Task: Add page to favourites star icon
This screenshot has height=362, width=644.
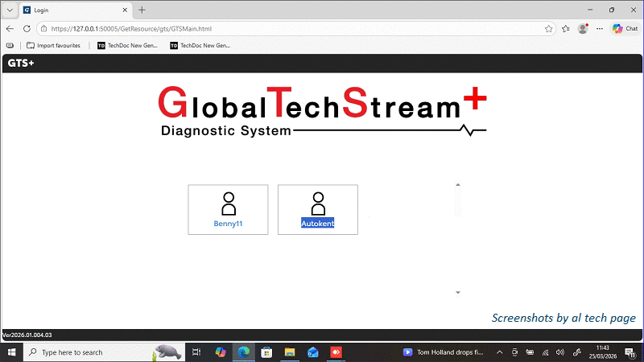Action: pos(548,28)
